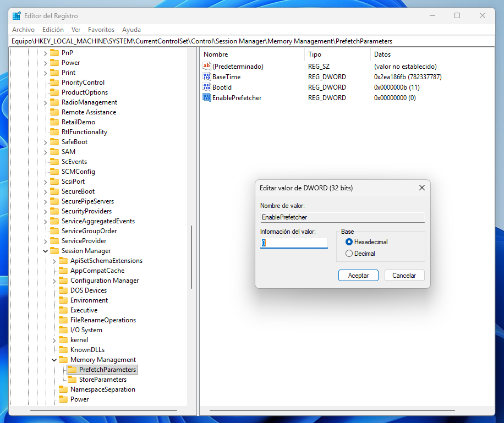The width and height of the screenshot is (504, 423).
Task: Click the Tipo column header
Action: point(337,54)
